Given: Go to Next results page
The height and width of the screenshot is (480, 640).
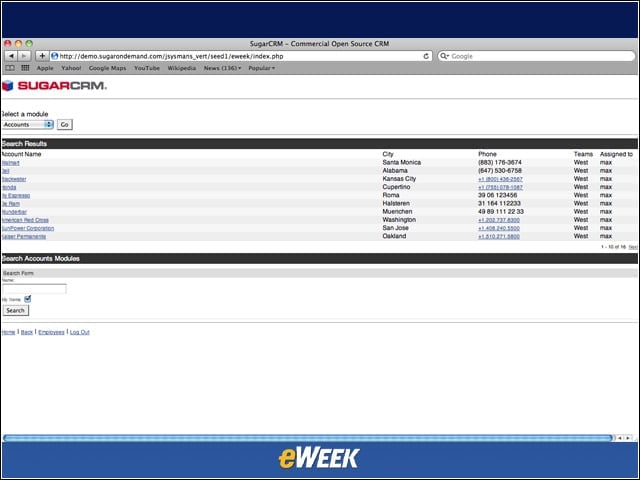Looking at the screenshot, I should (x=633, y=247).
